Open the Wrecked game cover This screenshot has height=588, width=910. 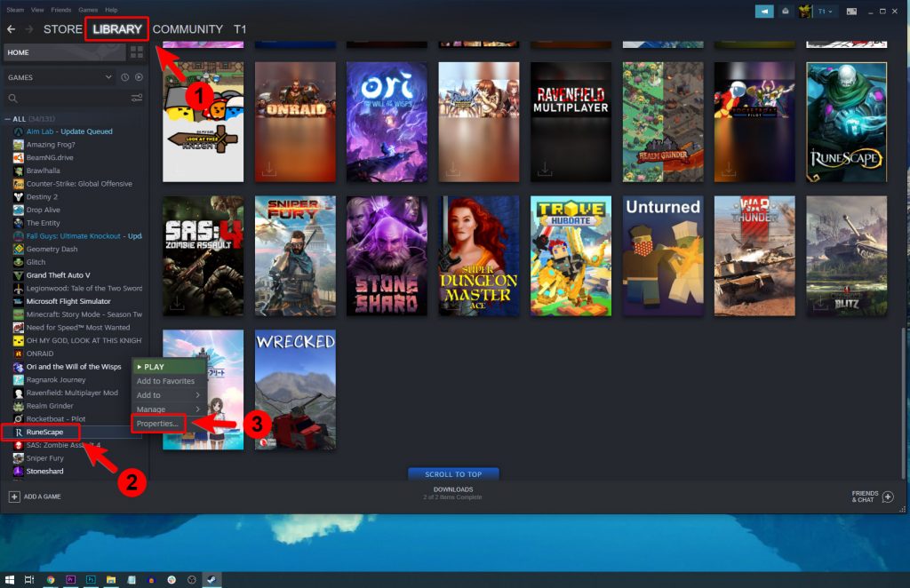click(x=295, y=390)
